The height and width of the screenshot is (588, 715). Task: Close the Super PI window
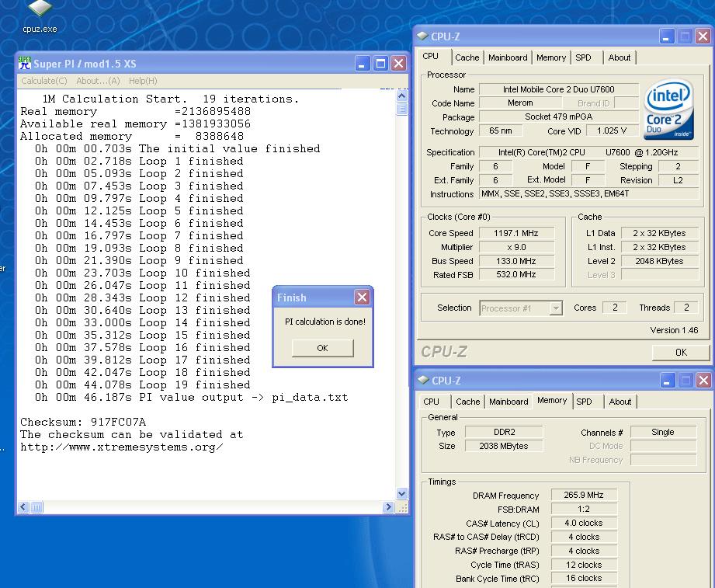(x=398, y=64)
